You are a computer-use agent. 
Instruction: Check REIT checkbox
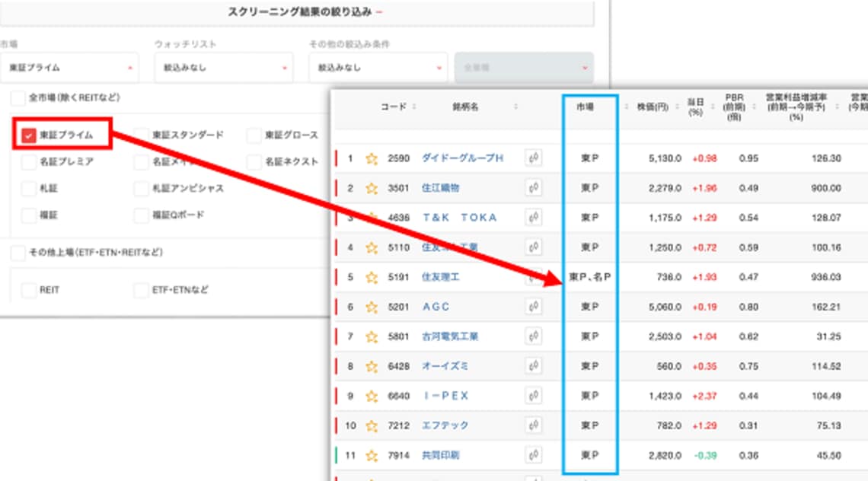29,290
